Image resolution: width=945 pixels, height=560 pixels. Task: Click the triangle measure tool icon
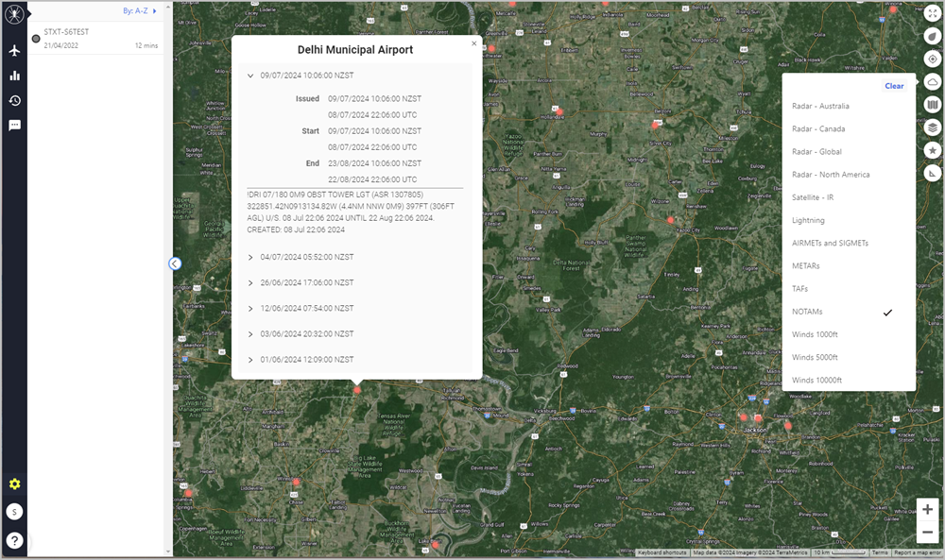933,174
